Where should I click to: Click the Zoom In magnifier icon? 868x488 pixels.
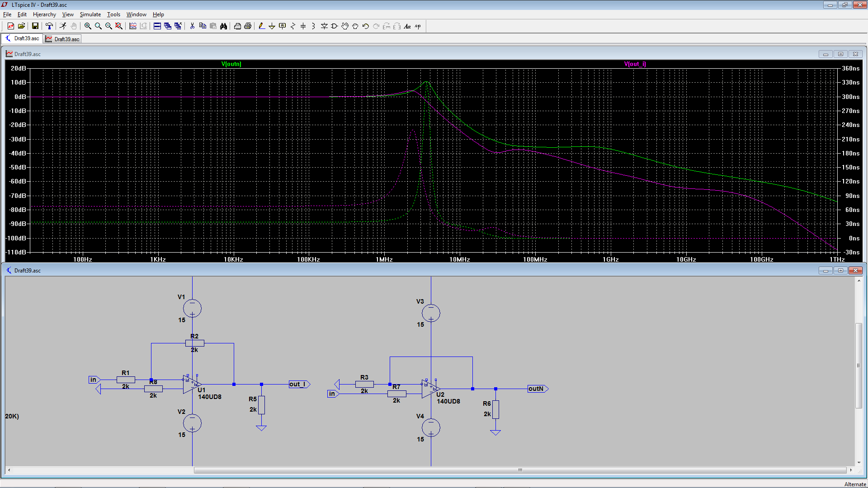pyautogui.click(x=88, y=26)
